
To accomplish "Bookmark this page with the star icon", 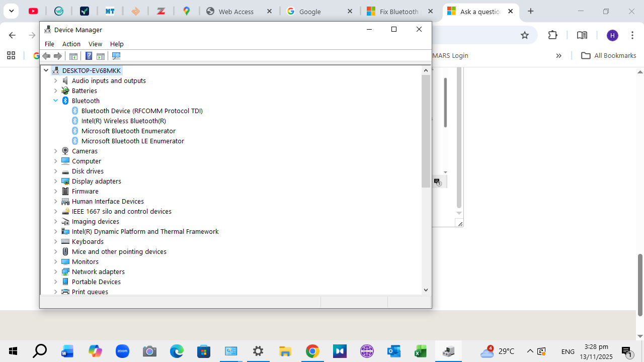I will [x=525, y=35].
